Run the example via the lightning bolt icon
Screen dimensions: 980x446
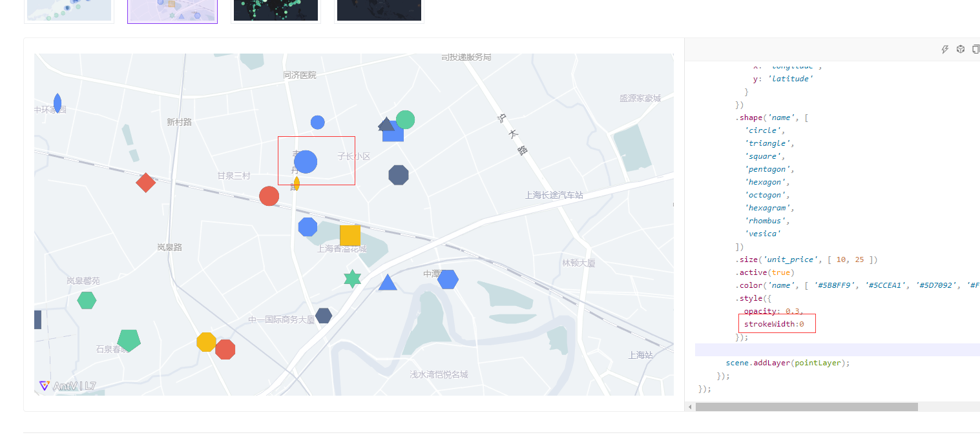coord(944,48)
